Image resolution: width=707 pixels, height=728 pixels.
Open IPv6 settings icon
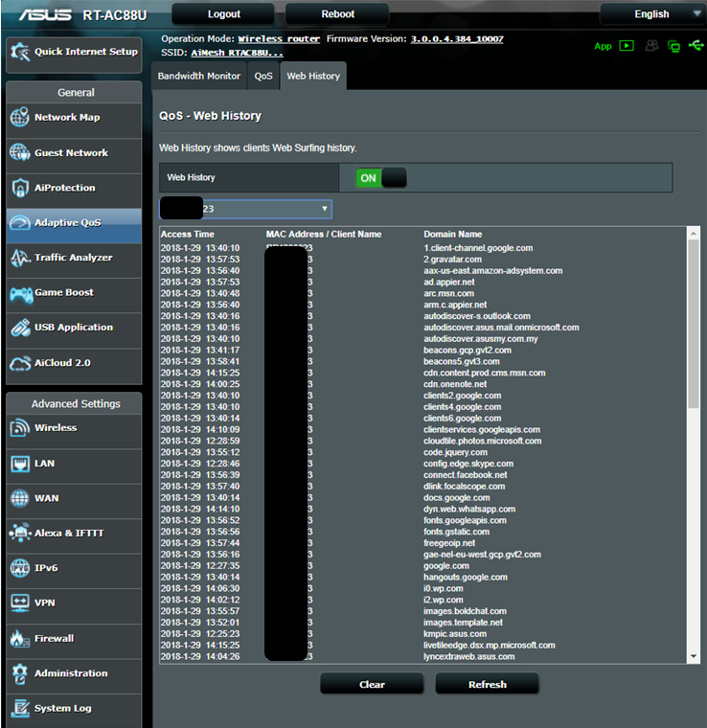[x=19, y=568]
